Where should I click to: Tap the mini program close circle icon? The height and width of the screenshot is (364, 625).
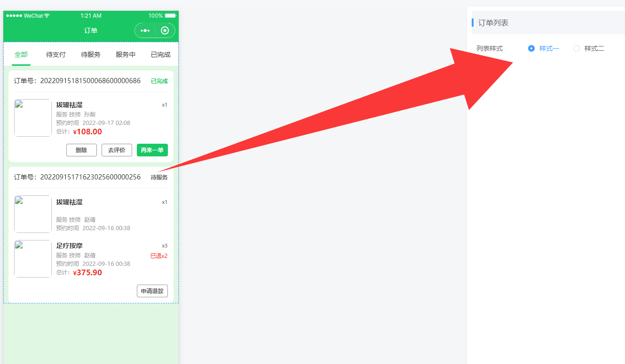(x=165, y=31)
